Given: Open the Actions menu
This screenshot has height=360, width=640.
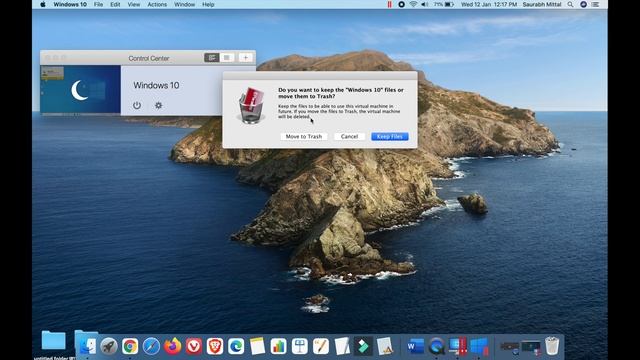Looking at the screenshot, I should (157, 4).
